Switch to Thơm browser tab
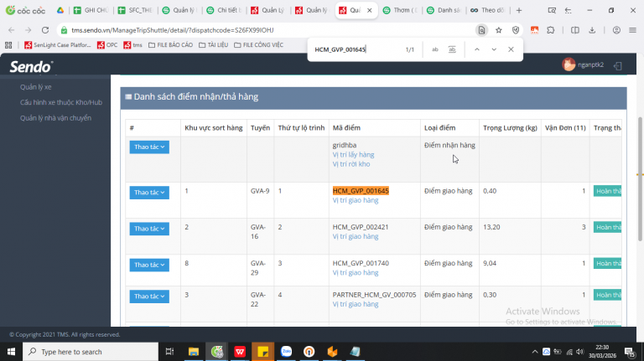The image size is (644, 361). 400,10
